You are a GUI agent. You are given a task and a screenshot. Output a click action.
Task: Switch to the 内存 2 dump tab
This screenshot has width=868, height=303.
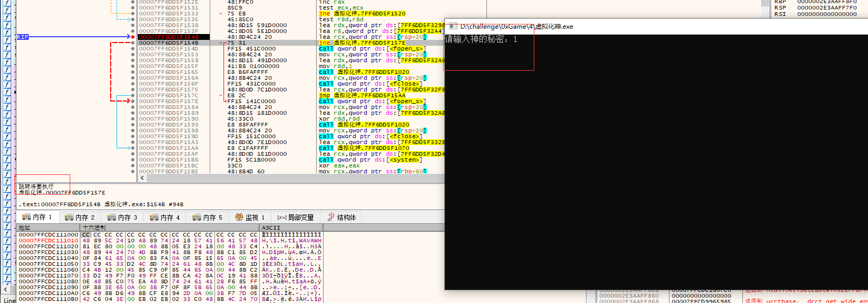tap(79, 217)
